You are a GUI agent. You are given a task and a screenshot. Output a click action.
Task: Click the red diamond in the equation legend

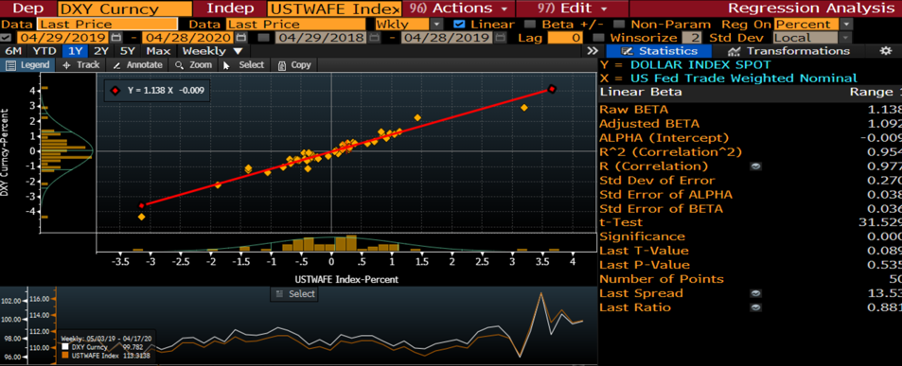pos(115,90)
